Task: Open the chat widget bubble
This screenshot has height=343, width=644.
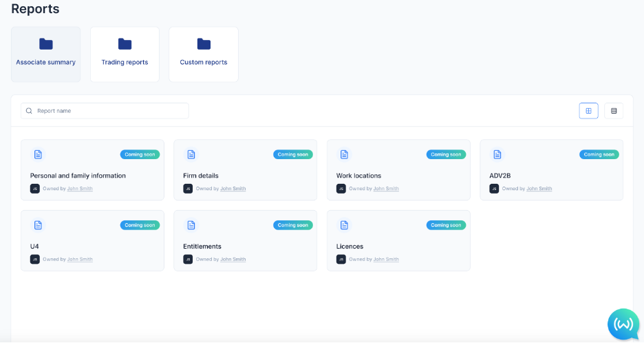Action: tap(623, 324)
